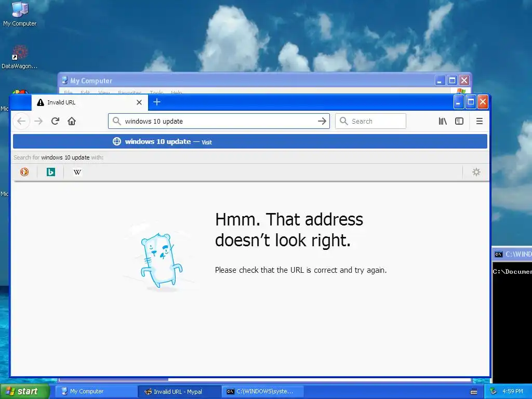The width and height of the screenshot is (532, 399).
Task: Open a new tab with plus button
Action: [x=157, y=102]
